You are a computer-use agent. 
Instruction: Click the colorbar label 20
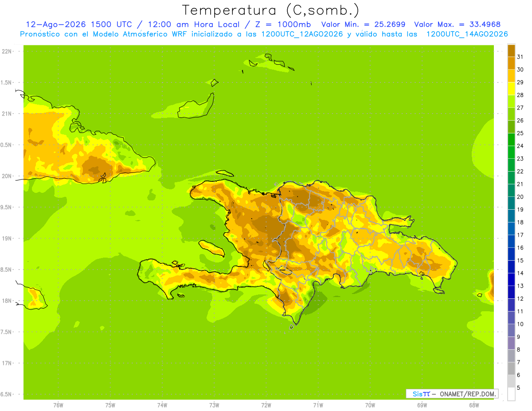pyautogui.click(x=520, y=197)
